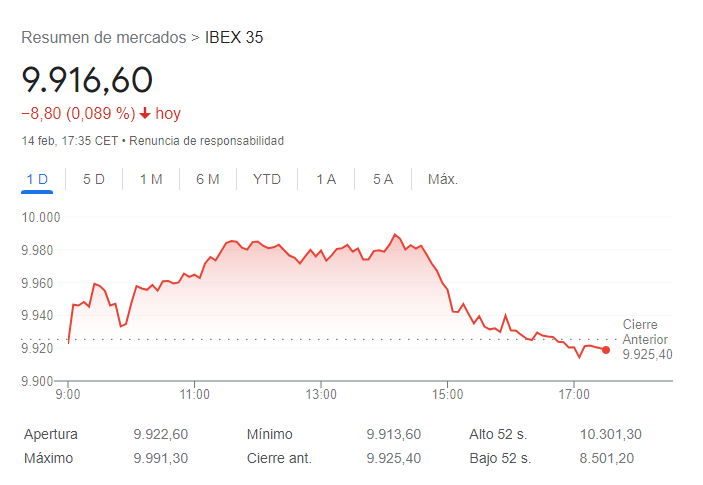
Task: Click the Máximo value 9.991,30
Action: click(161, 458)
